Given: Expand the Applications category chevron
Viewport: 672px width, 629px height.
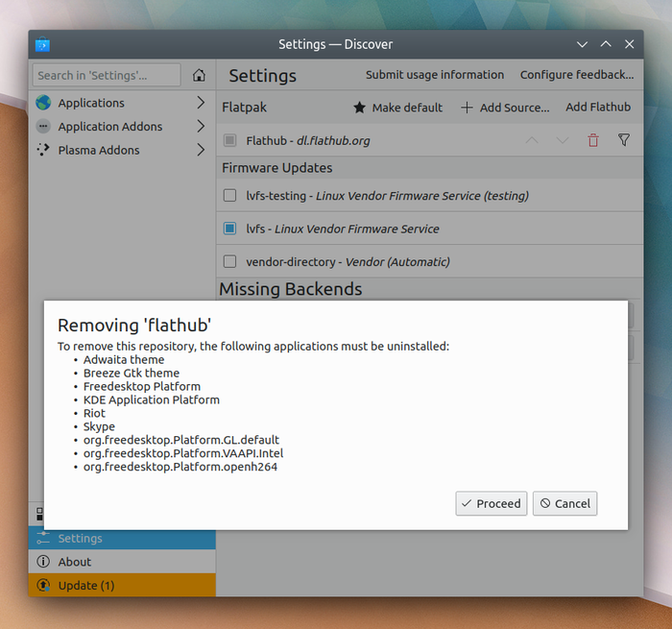Looking at the screenshot, I should [201, 103].
